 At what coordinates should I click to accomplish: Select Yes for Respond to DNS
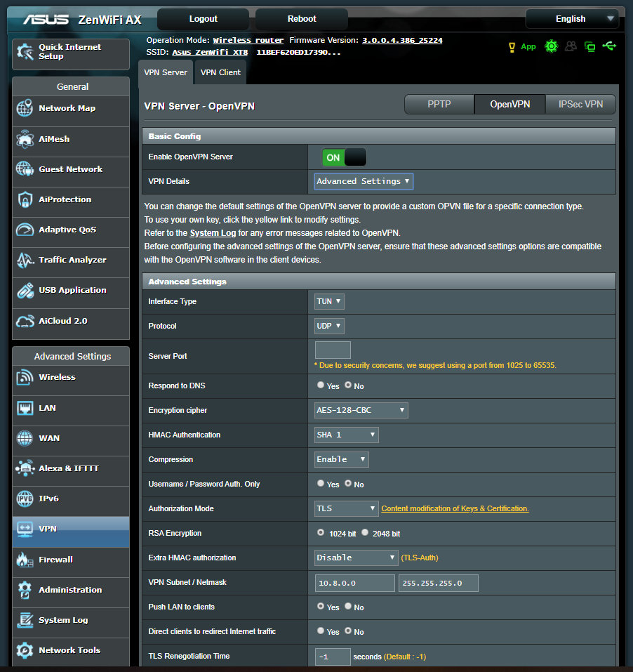click(x=320, y=385)
